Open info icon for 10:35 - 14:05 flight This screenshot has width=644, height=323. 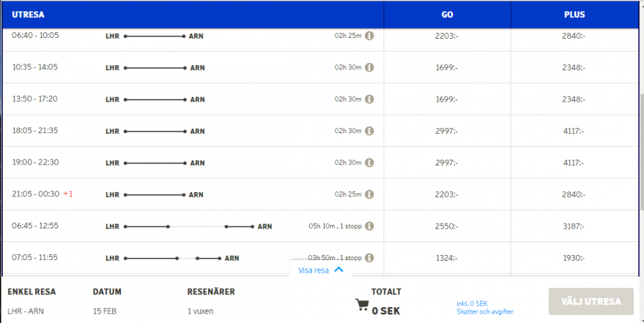pyautogui.click(x=370, y=67)
